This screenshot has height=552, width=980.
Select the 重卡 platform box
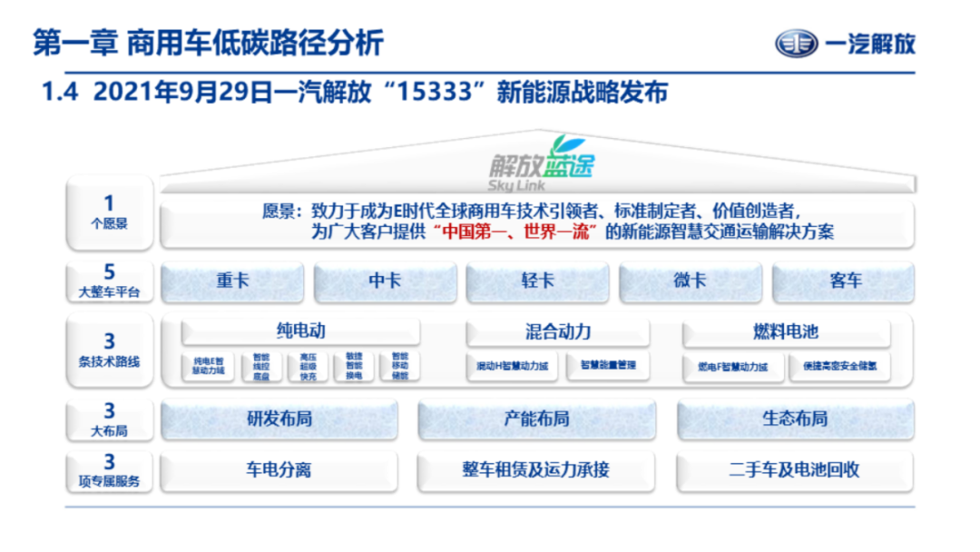click(232, 282)
